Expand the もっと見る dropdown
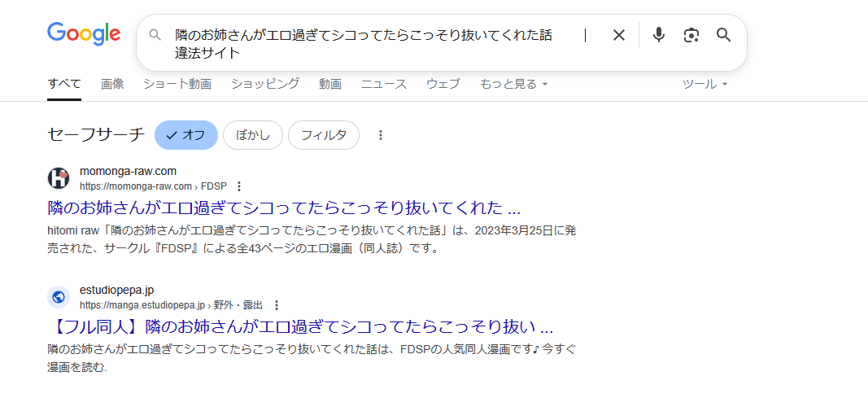The width and height of the screenshot is (868, 398). (513, 84)
